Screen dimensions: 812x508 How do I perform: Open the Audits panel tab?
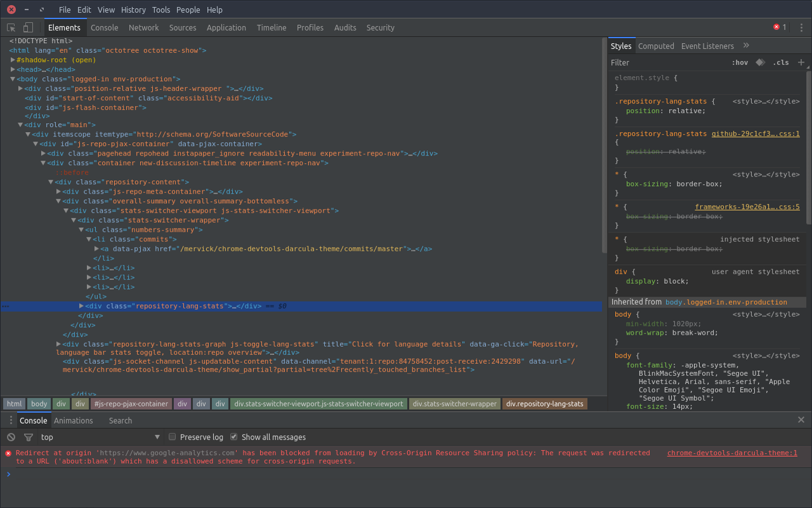point(345,27)
